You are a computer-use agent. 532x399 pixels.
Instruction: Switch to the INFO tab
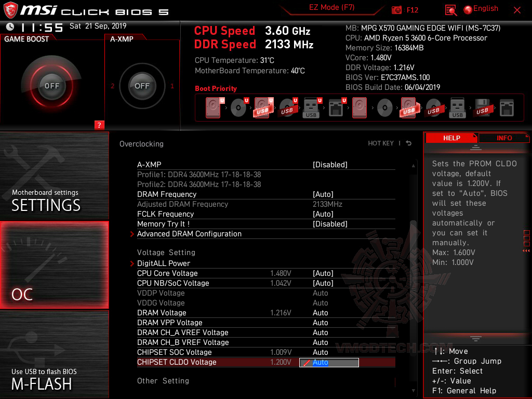coord(504,138)
